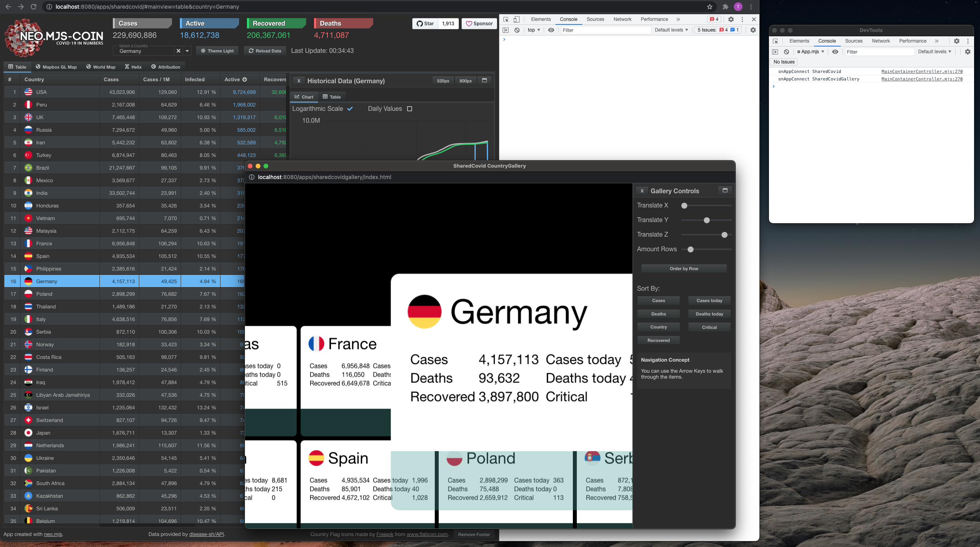Open the Select a Country dropdown arrow
Screen dimensions: 980x547
(187, 50)
